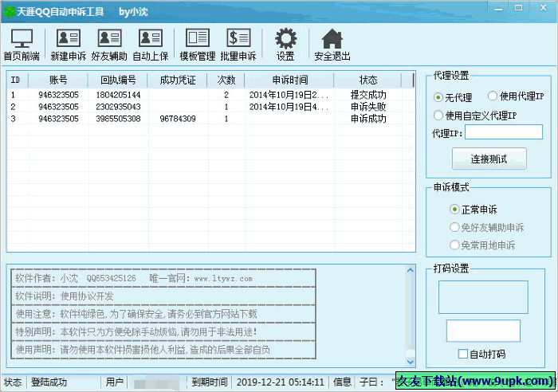
Task: Click the 2014年10月19日2... time cell
Action: [289, 95]
